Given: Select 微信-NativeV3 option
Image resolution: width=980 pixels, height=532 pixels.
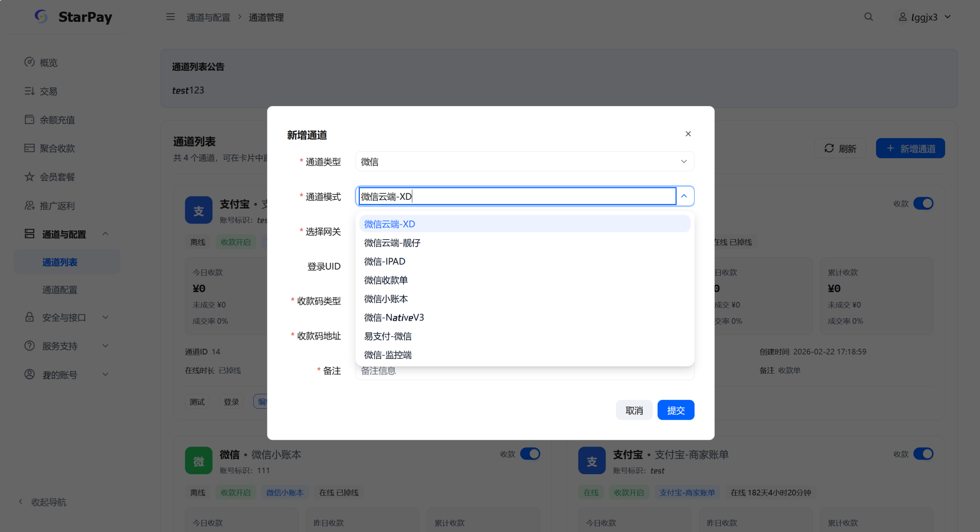Looking at the screenshot, I should (x=525, y=318).
